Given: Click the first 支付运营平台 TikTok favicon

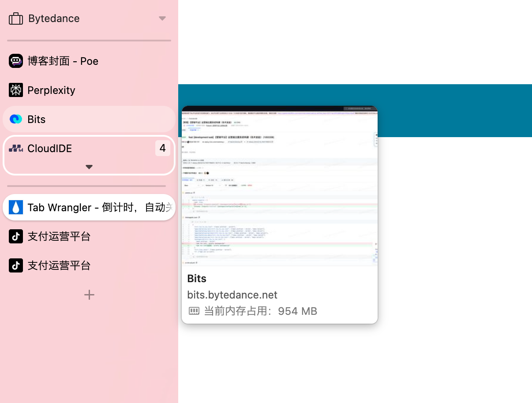Looking at the screenshot, I should (16, 236).
